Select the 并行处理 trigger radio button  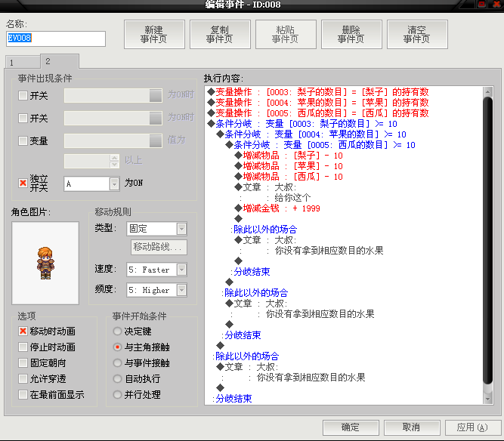tap(118, 394)
